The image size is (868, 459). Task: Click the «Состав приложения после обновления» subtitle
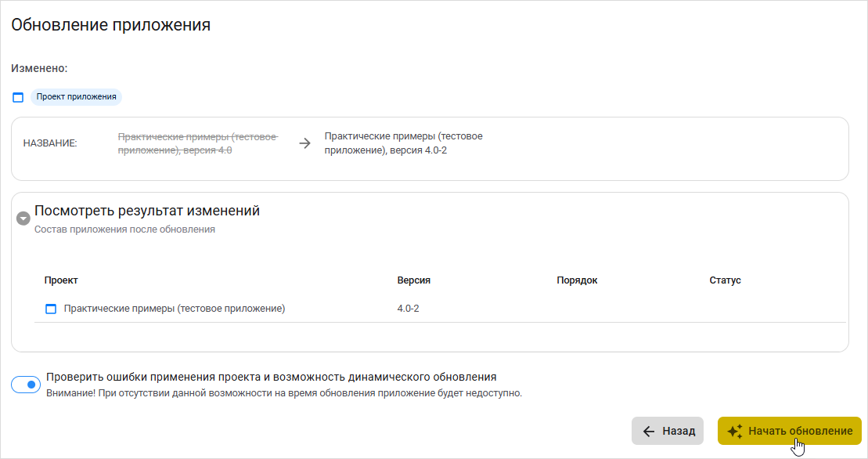pos(124,229)
